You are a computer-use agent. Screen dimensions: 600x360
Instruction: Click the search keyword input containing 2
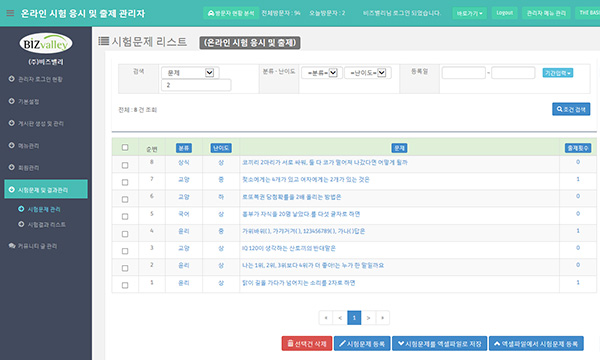pyautogui.click(x=196, y=85)
